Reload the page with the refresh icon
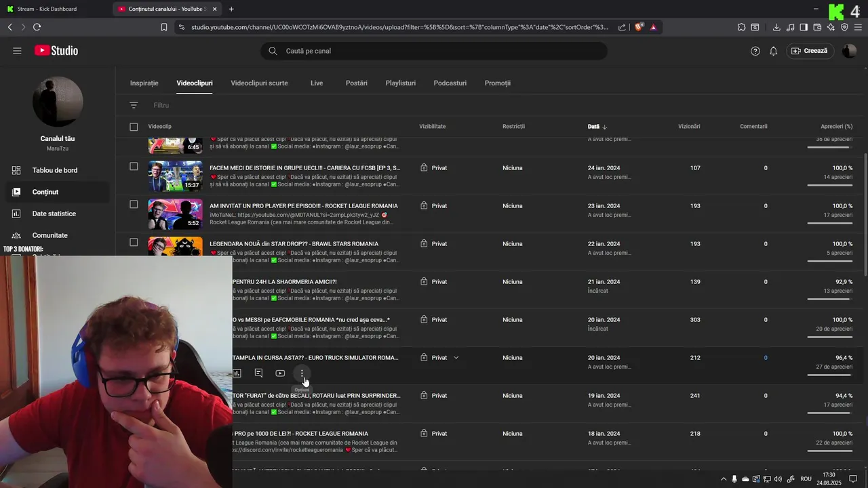This screenshot has width=868, height=488. point(37,27)
